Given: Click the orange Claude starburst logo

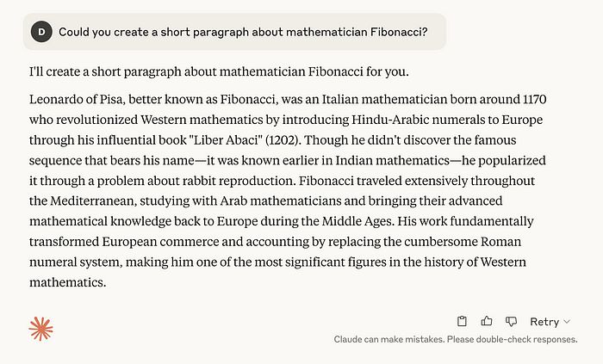Looking at the screenshot, I should click(x=40, y=329).
